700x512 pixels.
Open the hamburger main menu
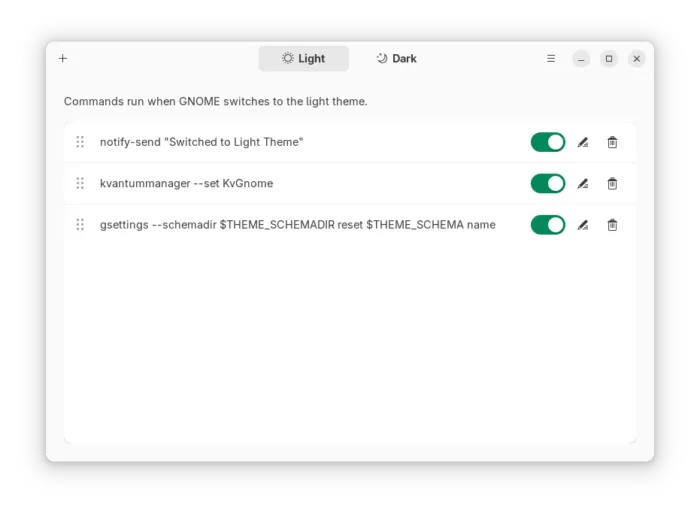pyautogui.click(x=551, y=59)
